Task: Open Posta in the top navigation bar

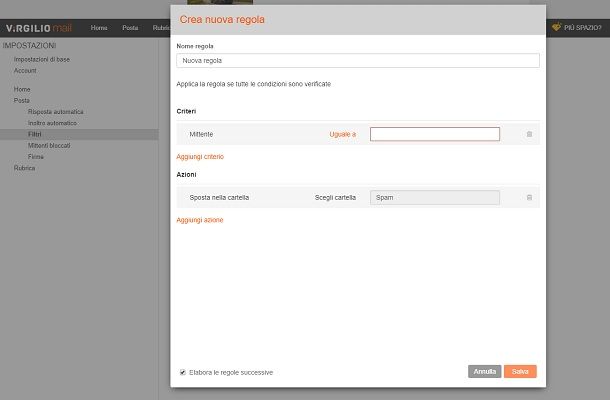Action: (130, 28)
